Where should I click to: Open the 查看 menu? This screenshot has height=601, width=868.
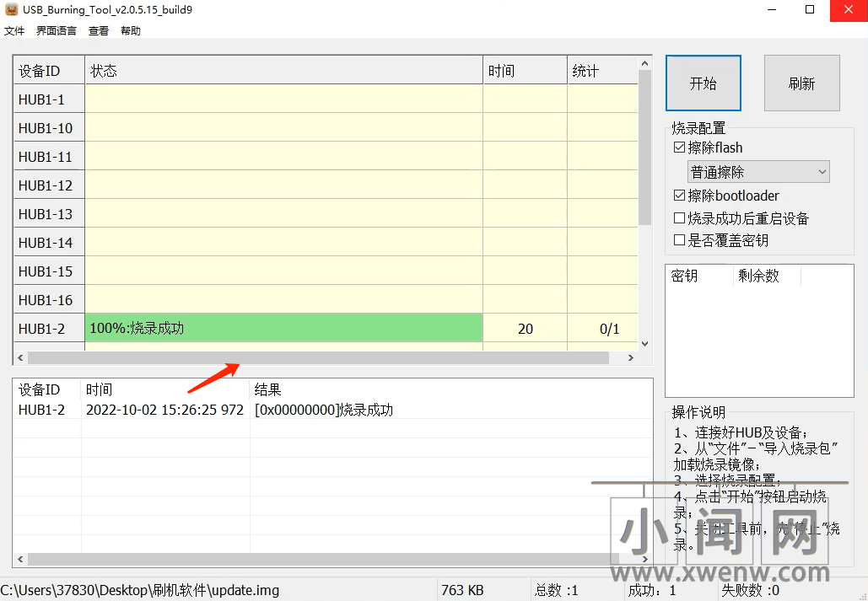(99, 31)
